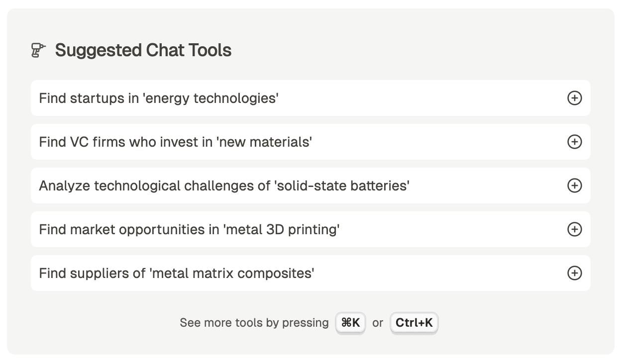This screenshot has width=622, height=364.
Task: Click the drill icon beside Suggested Chat Tools
Action: click(38, 50)
